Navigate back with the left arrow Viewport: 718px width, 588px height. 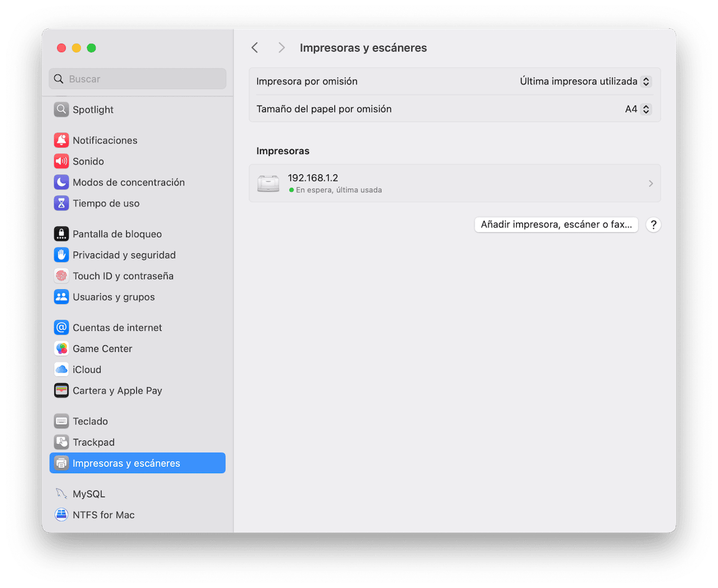pos(255,48)
